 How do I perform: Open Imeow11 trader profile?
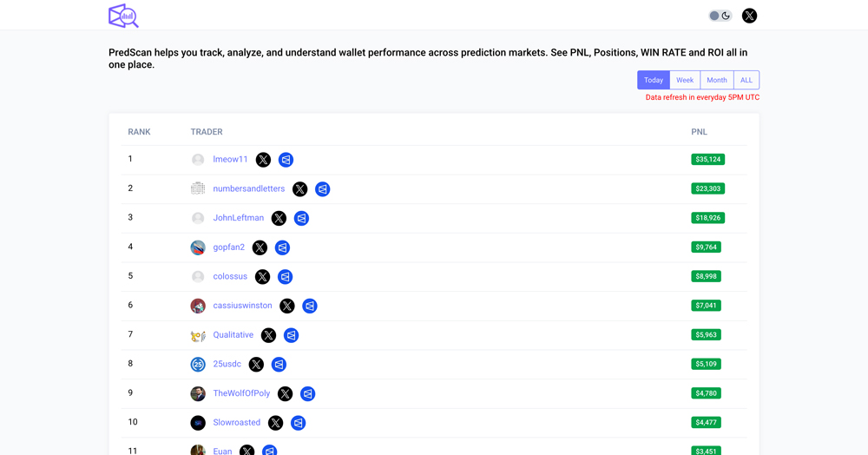point(230,160)
